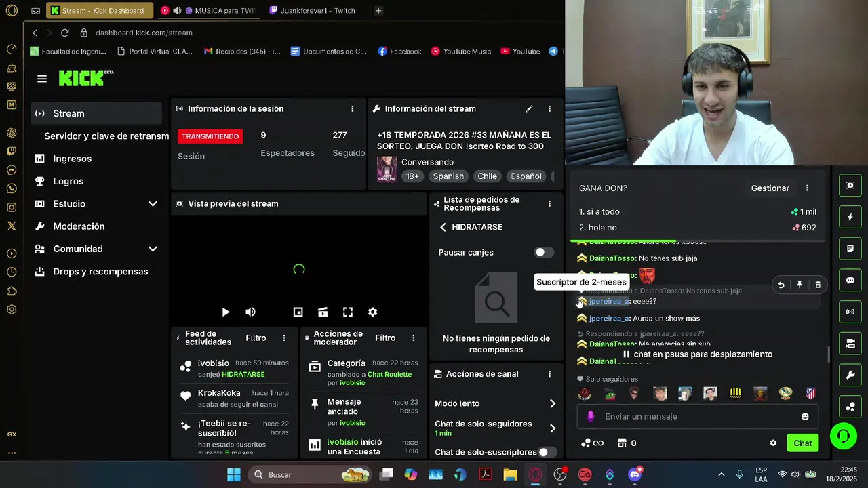The image size is (868, 488).
Task: Enable picture-in-picture on stream preview
Action: 298,312
